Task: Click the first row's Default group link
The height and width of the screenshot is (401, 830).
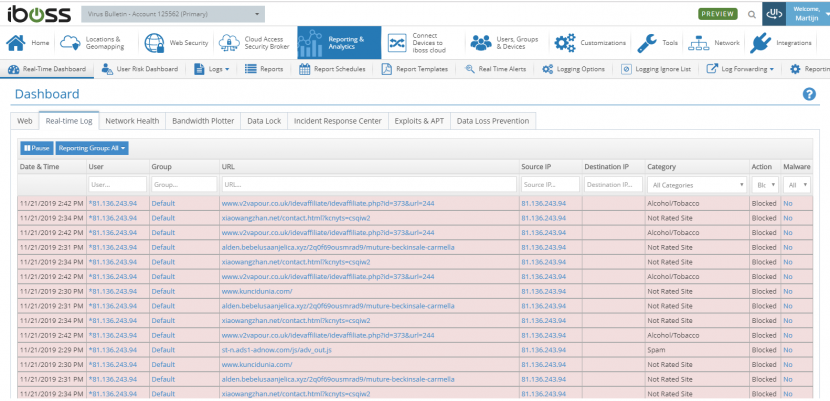Action: pos(163,203)
